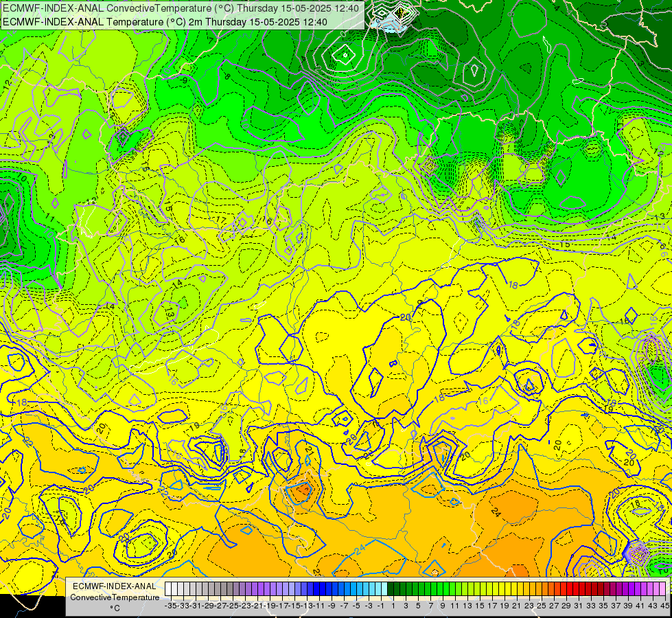The height and width of the screenshot is (618, 672).
Task: Select the legend color swatch above -1
Action: tap(378, 588)
